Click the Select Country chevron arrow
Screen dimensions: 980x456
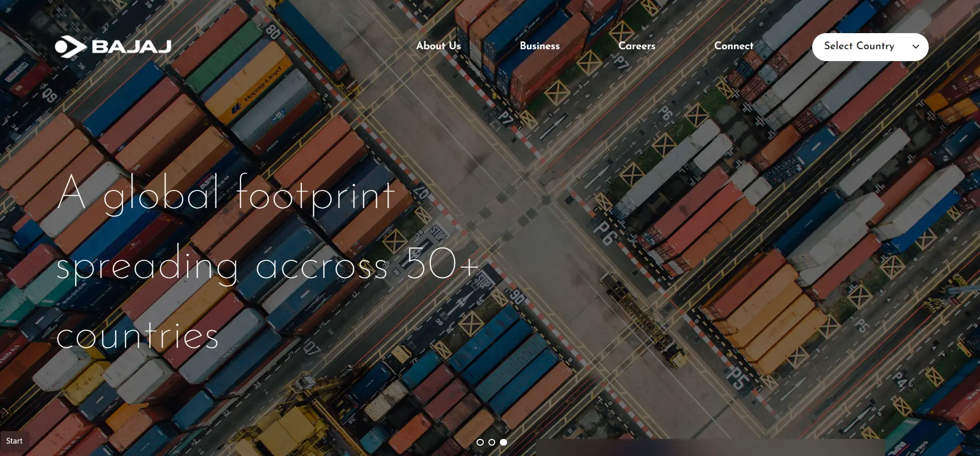point(916,47)
